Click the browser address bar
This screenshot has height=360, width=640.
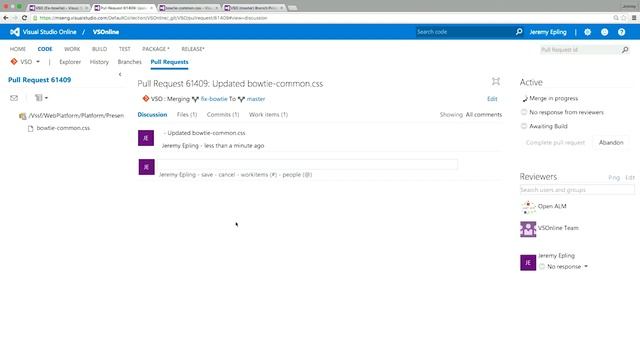tap(322, 18)
